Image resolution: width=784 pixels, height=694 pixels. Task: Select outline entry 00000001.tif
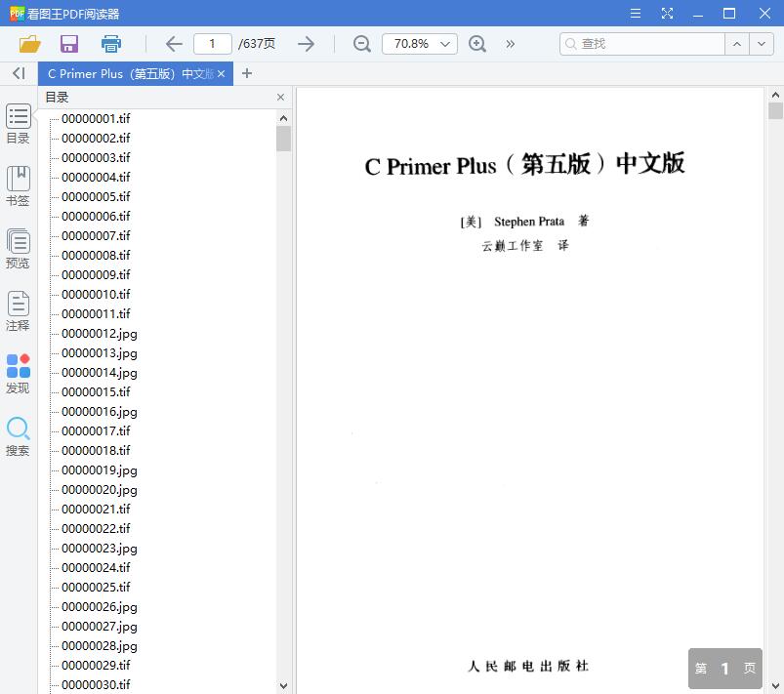(96, 118)
